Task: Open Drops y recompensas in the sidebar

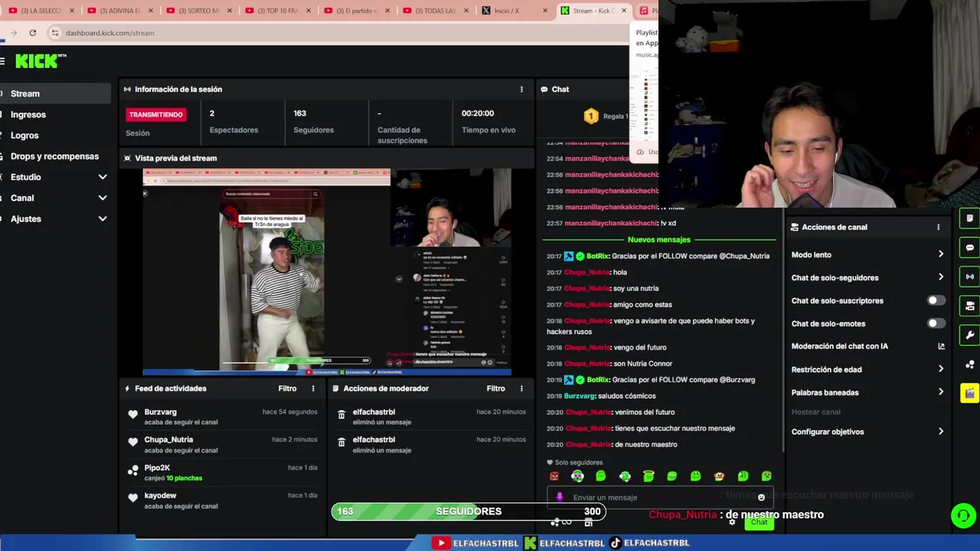Action: tap(54, 156)
